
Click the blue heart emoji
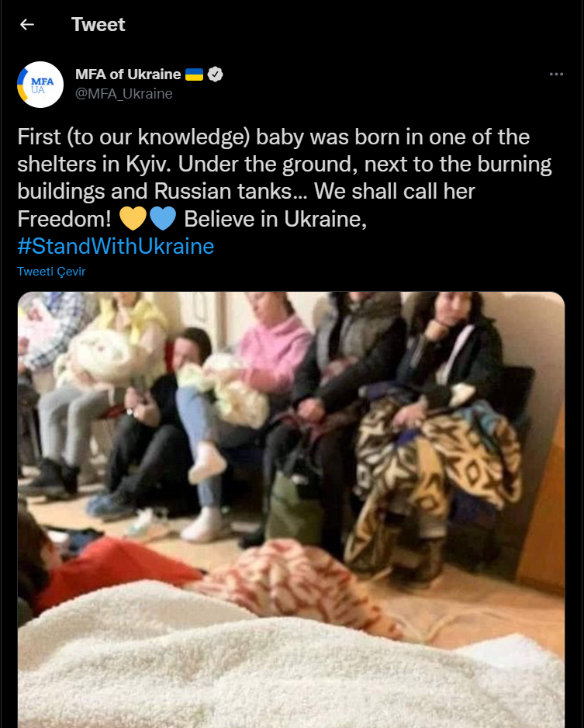[163, 219]
